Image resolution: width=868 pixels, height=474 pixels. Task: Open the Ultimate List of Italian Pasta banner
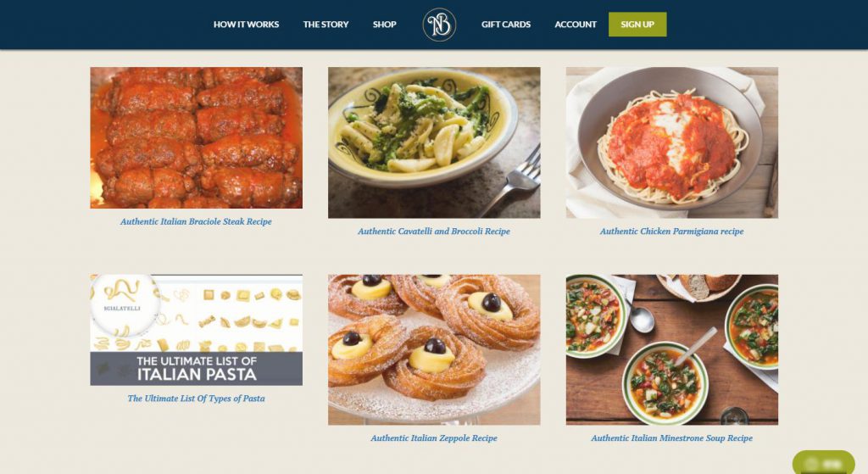click(x=197, y=330)
